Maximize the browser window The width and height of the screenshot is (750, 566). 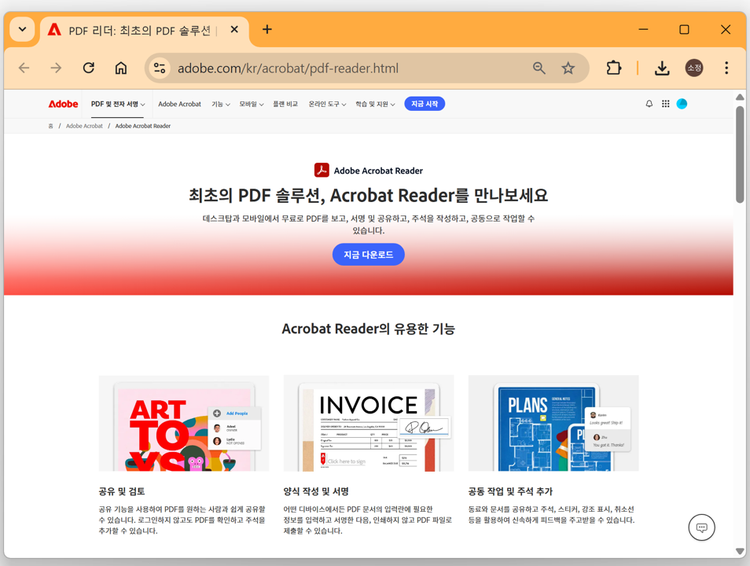click(x=684, y=30)
